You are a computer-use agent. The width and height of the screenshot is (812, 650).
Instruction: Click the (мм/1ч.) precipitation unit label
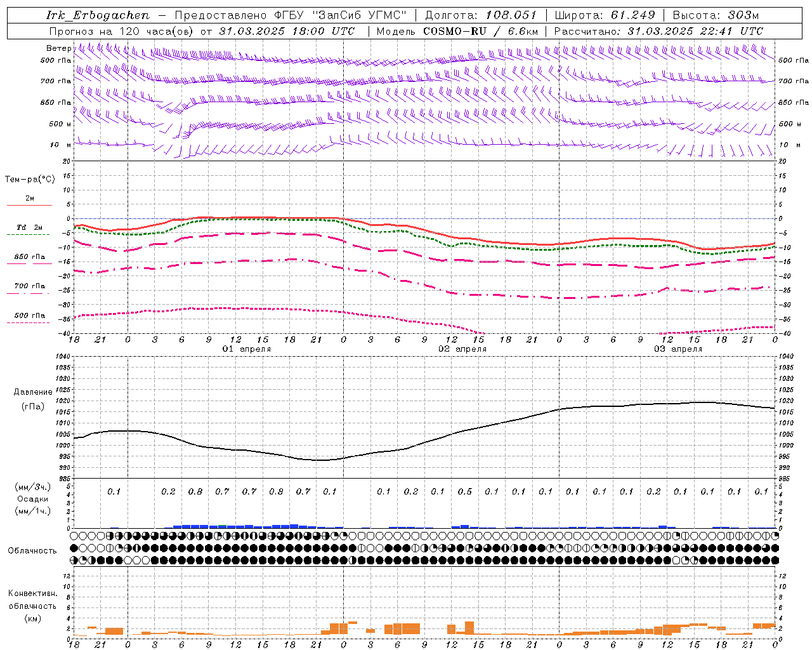click(x=32, y=511)
